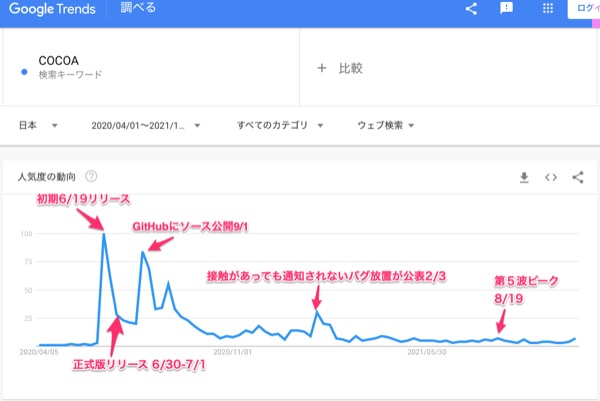Click the share icon in header
600x401 pixels.
(471, 8)
